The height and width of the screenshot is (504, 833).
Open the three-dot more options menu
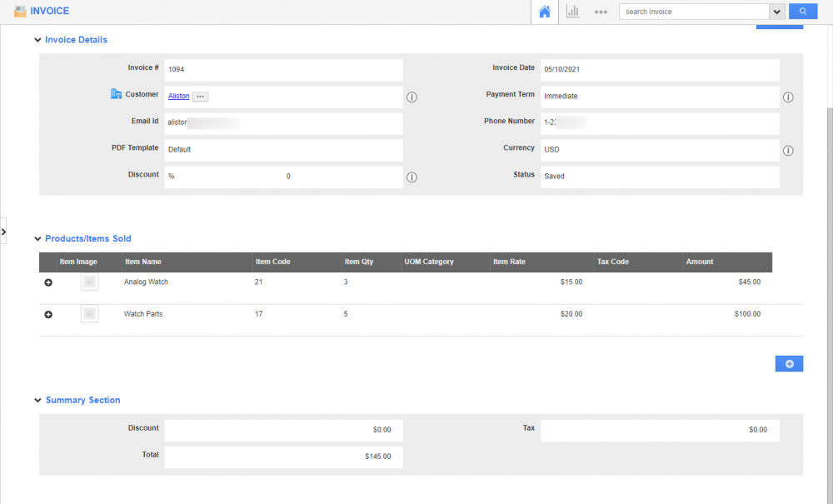click(601, 12)
